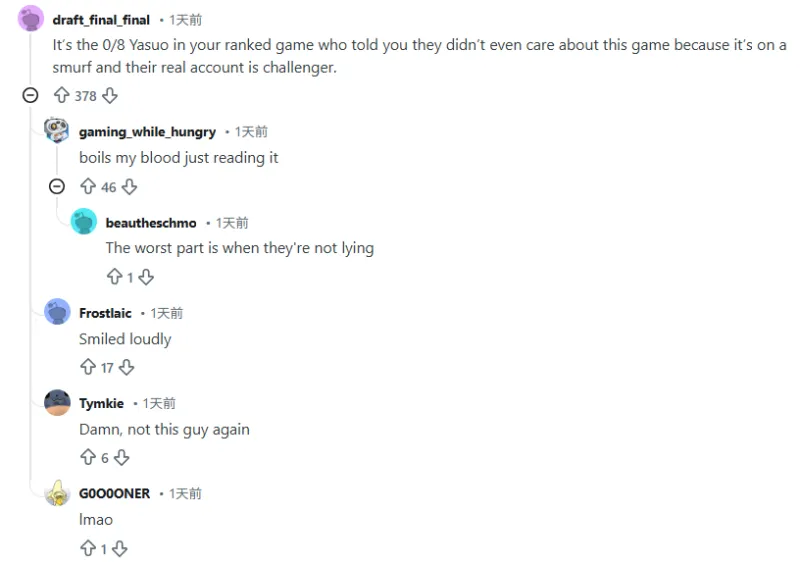
Task: Upvote Tymkie's comment
Action: coord(88,458)
